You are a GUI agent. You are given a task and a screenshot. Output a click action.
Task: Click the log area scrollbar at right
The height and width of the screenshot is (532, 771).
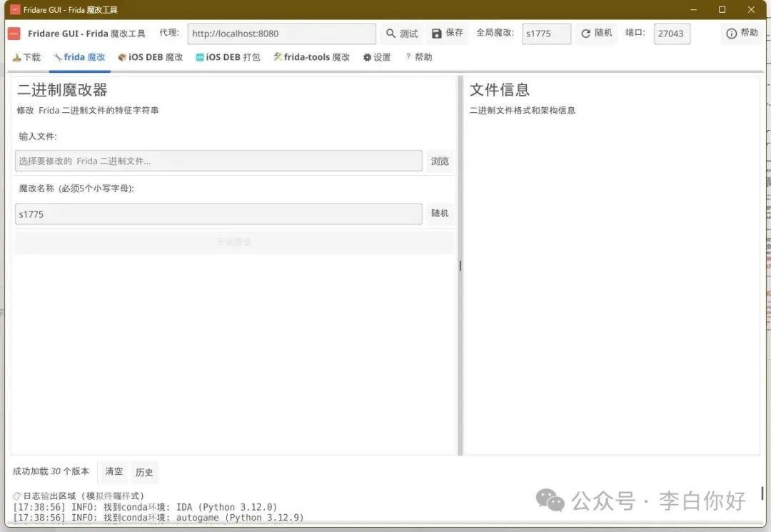click(x=762, y=493)
